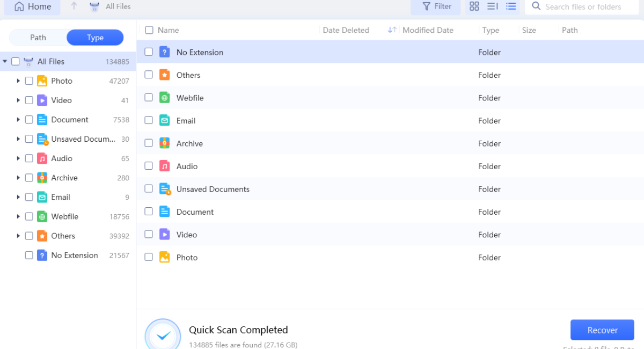Switch to the Path tab

coord(38,38)
